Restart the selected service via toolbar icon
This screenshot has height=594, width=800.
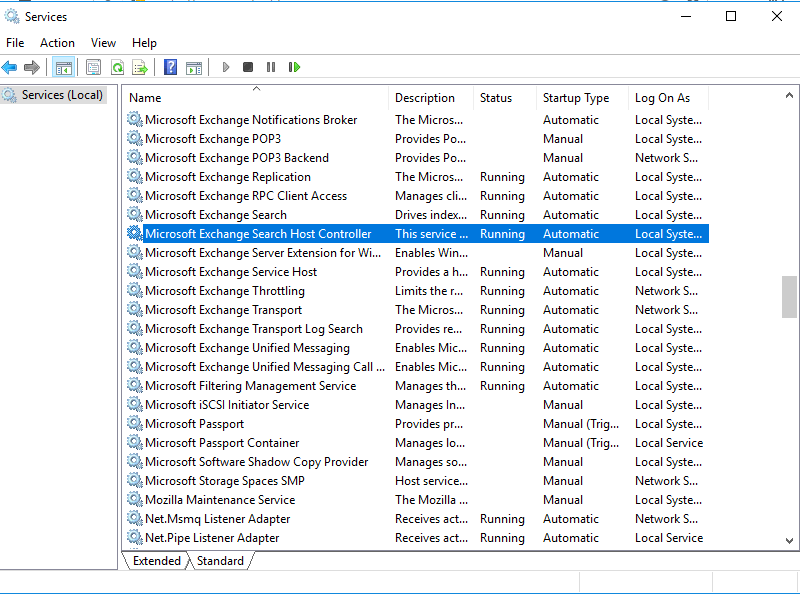(294, 67)
